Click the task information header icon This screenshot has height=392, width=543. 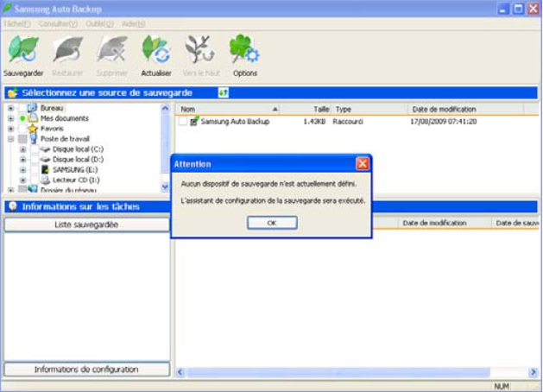(13, 206)
